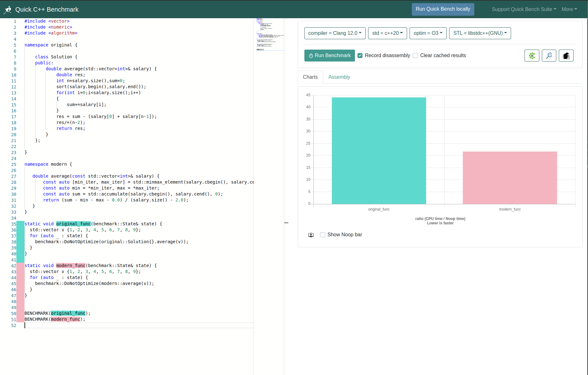
Task: Enable the Show Noop bar checkbox
Action: coord(323,235)
